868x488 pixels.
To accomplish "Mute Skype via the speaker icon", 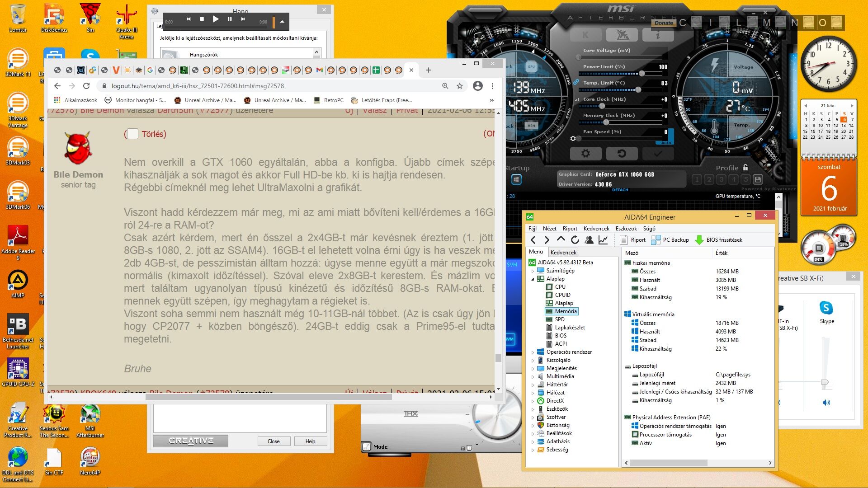I will click(x=827, y=403).
